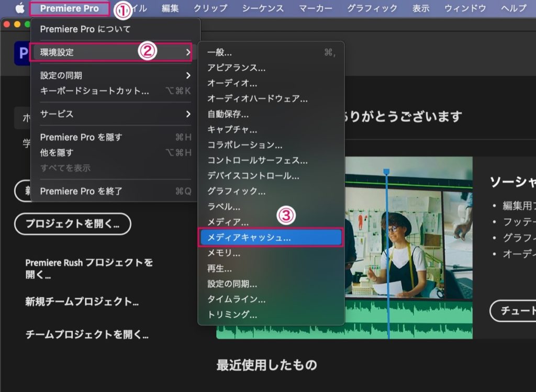Open オーディオ... preferences
This screenshot has height=392, width=536.
271,83
